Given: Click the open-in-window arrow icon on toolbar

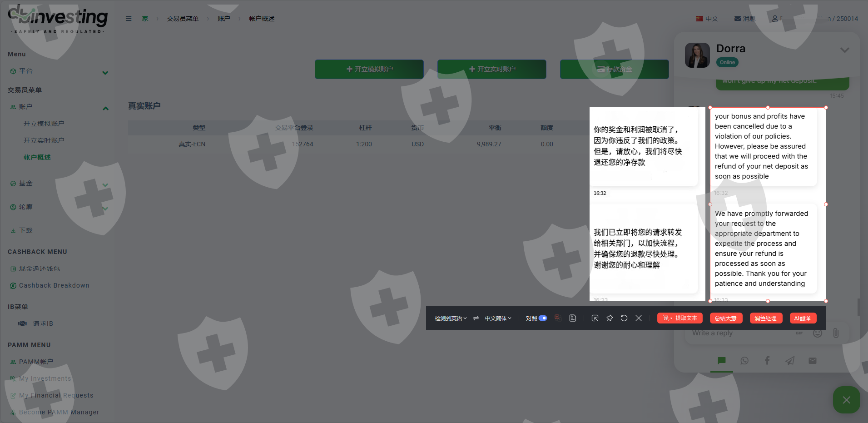Looking at the screenshot, I should tap(595, 318).
